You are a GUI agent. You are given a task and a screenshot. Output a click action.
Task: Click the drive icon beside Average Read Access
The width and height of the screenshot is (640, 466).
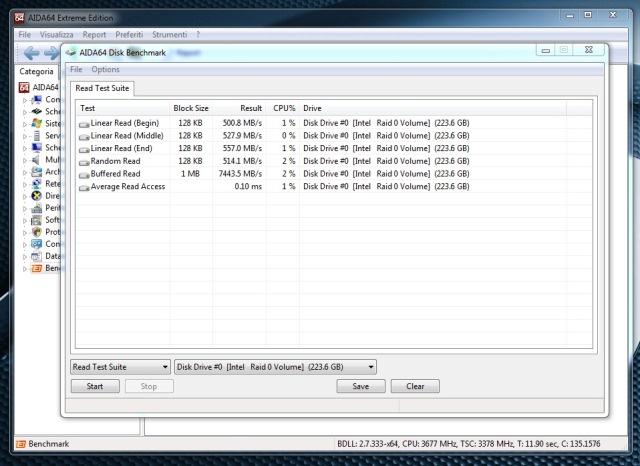click(84, 187)
